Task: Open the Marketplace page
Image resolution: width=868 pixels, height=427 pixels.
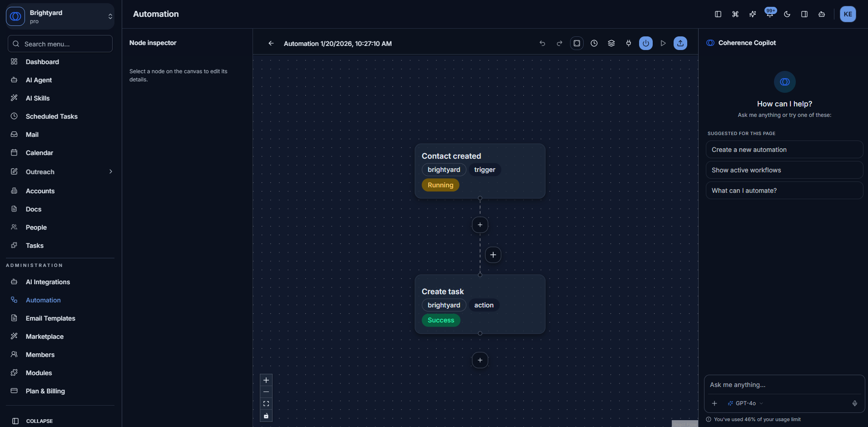Action: pyautogui.click(x=45, y=337)
